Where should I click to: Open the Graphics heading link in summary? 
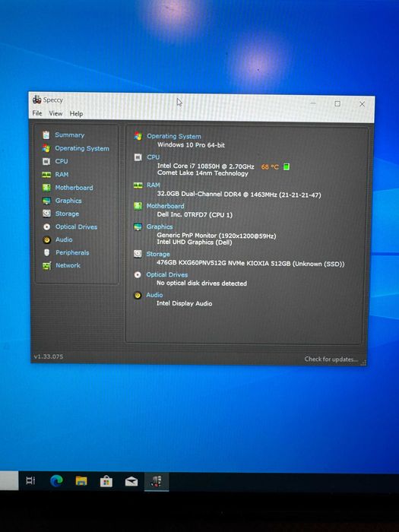(x=160, y=226)
